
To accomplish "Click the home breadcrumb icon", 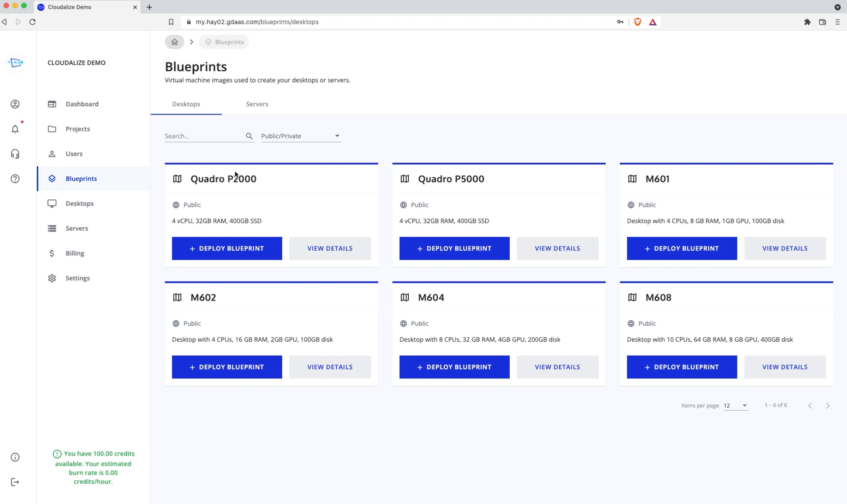I will click(174, 42).
